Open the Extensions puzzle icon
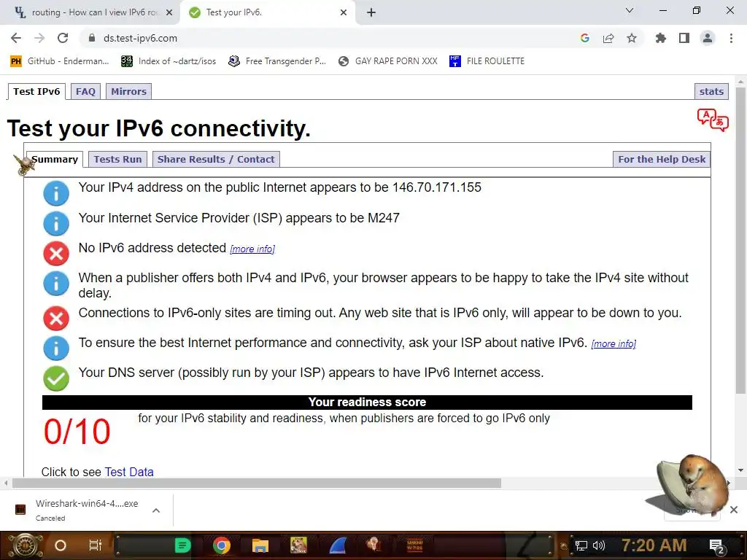The image size is (747, 560). tap(660, 38)
